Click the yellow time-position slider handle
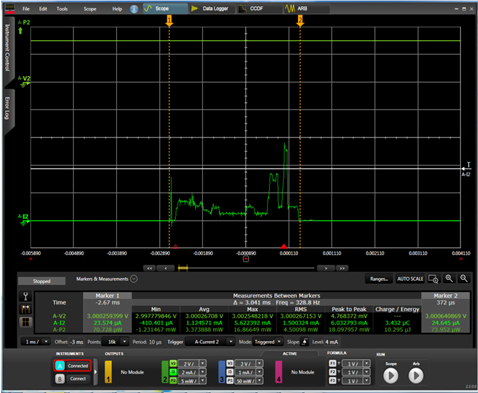The width and height of the screenshot is (478, 393). click(183, 268)
